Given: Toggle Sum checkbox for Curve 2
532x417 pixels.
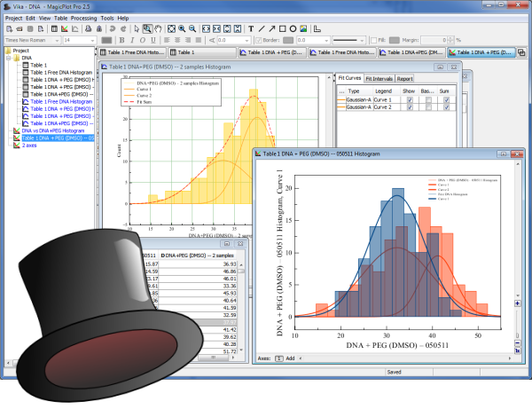Looking at the screenshot, I should (x=447, y=107).
